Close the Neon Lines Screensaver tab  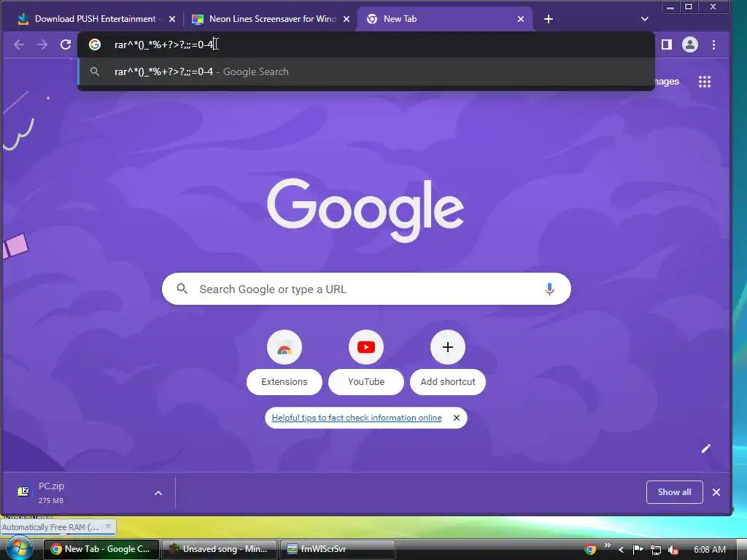(347, 19)
